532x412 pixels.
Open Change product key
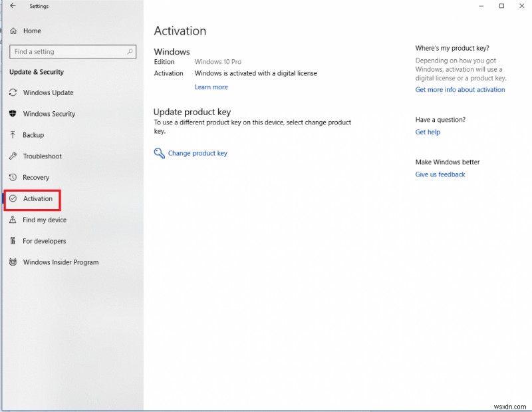tap(198, 153)
